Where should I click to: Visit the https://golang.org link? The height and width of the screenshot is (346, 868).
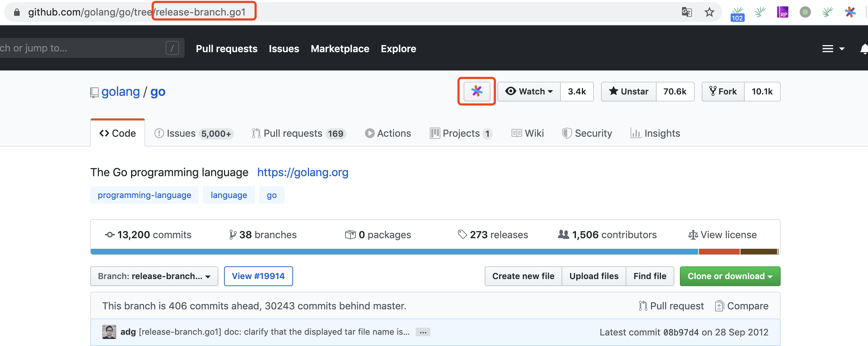coord(303,172)
